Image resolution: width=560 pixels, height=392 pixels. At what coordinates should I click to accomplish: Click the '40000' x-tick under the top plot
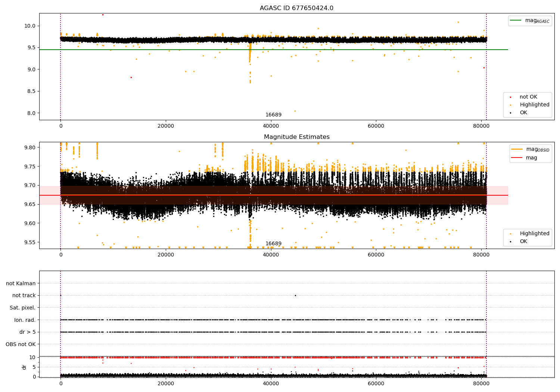coord(271,126)
